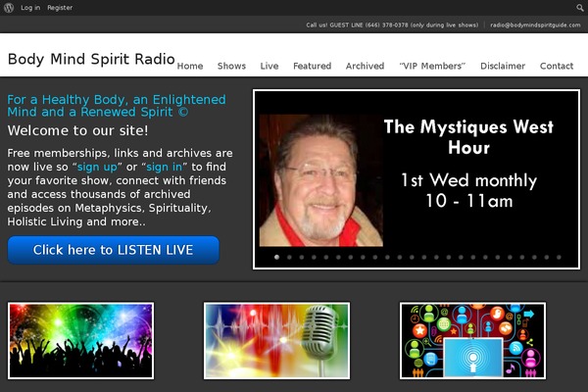Image resolution: width=588 pixels, height=392 pixels.
Task: Click the Log in link
Action: click(30, 8)
